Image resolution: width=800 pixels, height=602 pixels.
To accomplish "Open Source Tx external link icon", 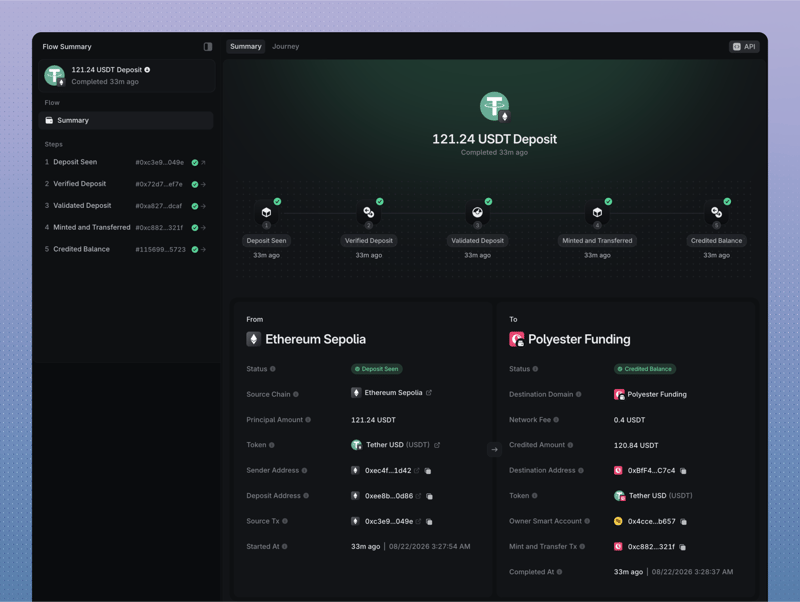I will 418,521.
